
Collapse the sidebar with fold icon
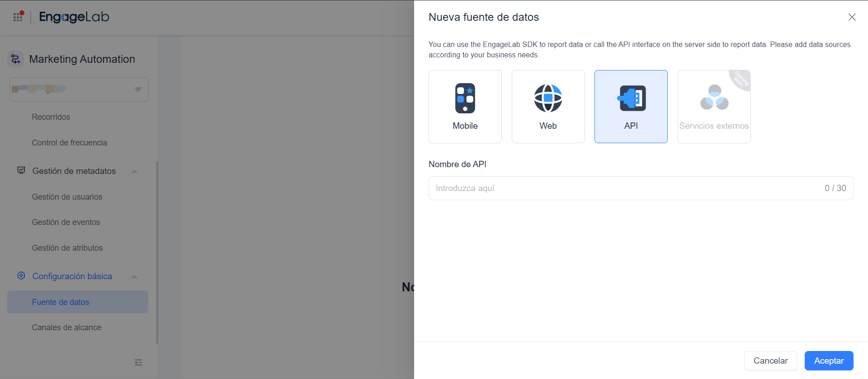138,362
